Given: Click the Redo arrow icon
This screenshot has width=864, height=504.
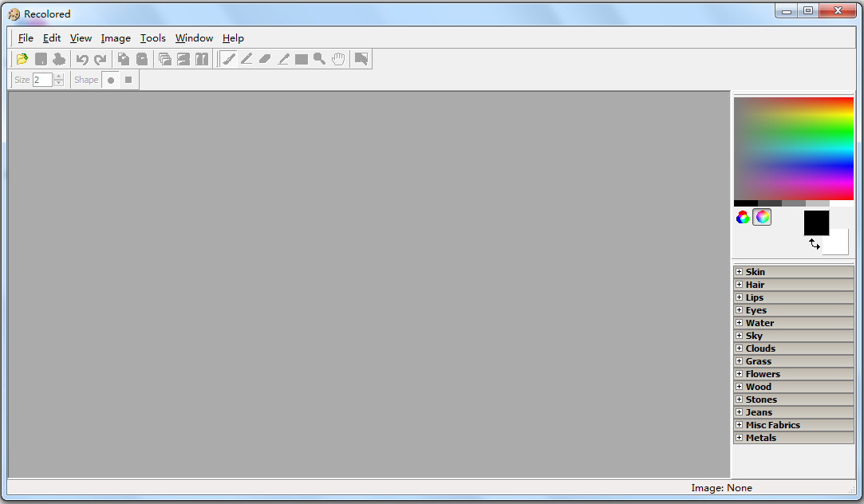Looking at the screenshot, I should coord(100,58).
